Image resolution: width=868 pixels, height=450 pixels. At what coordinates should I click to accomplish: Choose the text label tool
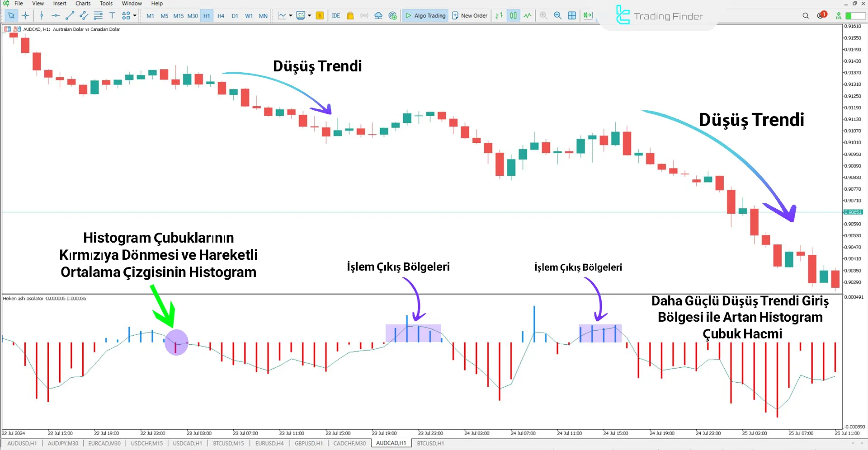click(112, 16)
